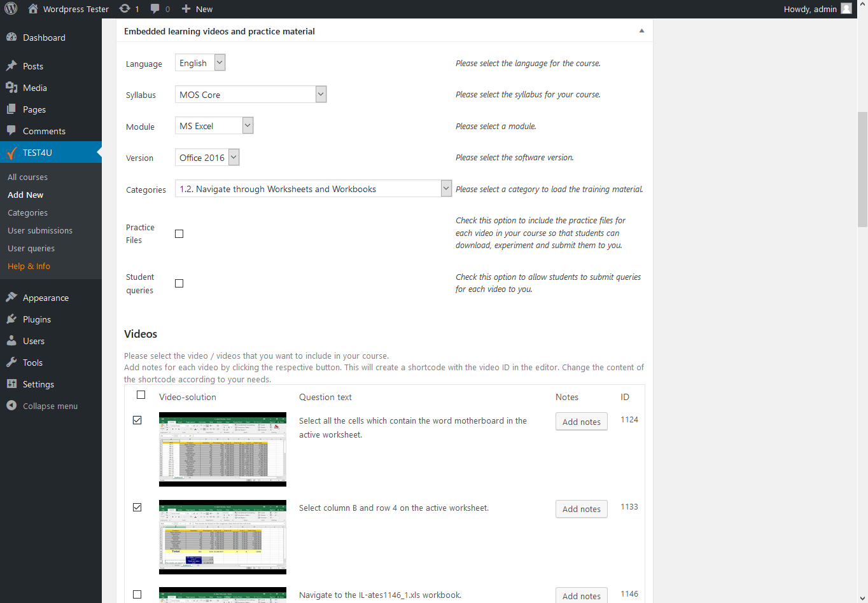Image resolution: width=868 pixels, height=603 pixels.
Task: Click the admin avatar icon
Action: (x=846, y=9)
